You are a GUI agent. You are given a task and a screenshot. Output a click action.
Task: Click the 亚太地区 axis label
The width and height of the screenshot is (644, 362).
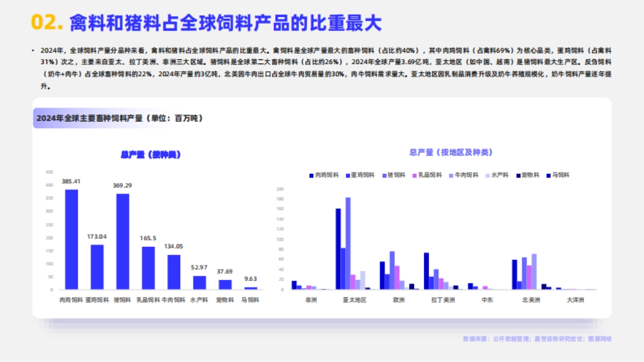point(355,300)
